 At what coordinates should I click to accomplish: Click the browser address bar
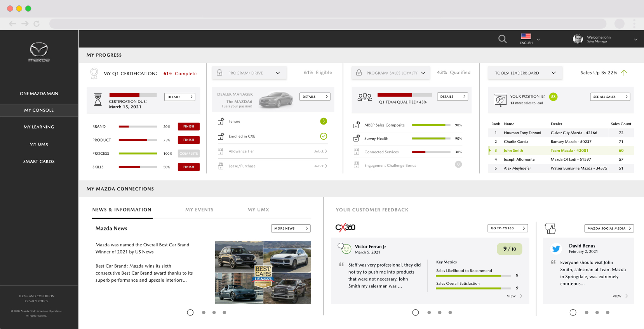[328, 24]
